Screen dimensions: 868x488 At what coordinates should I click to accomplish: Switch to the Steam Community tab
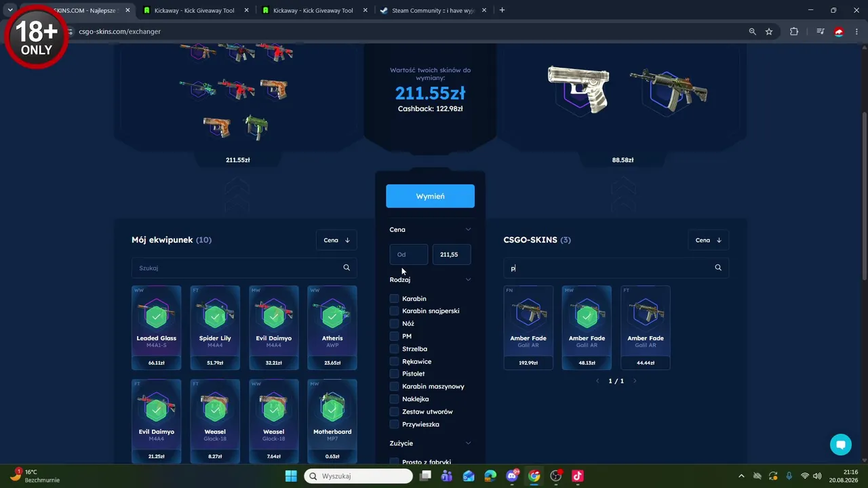(x=434, y=10)
